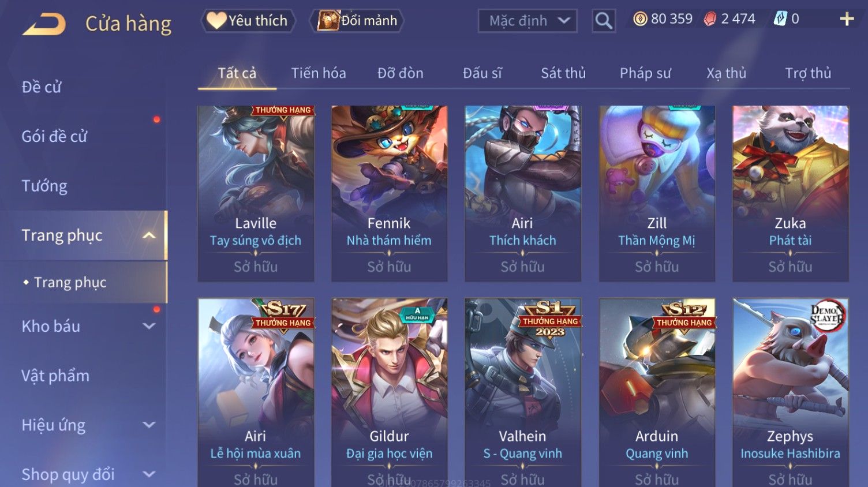Open Đổi mảnh fragment exchange chest
Image resolution: width=868 pixels, height=487 pixels.
358,21
